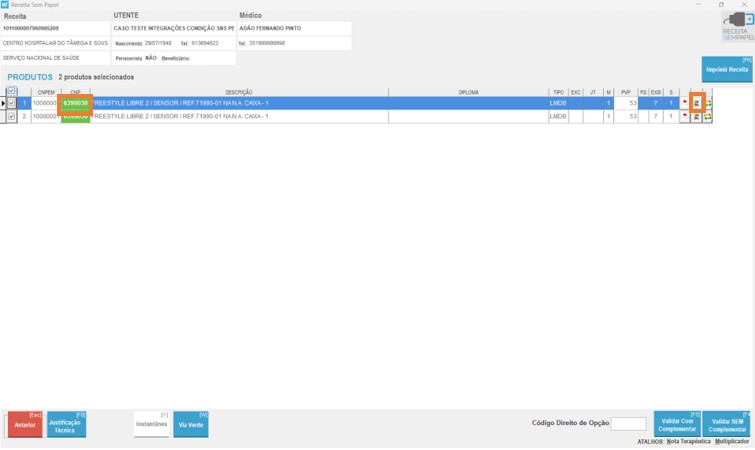Click the red icon in row 2

click(684, 116)
